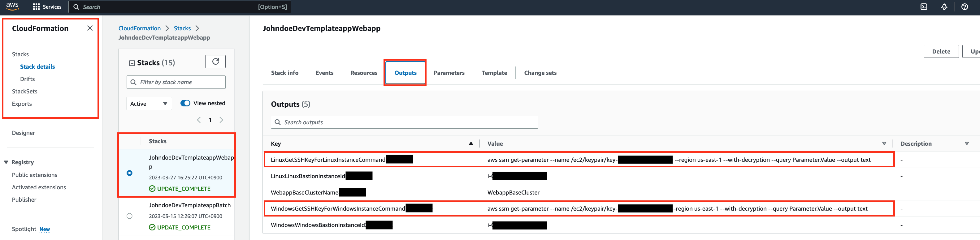Click the AWS top search field
Viewport: 980px width, 240px height.
(180, 7)
